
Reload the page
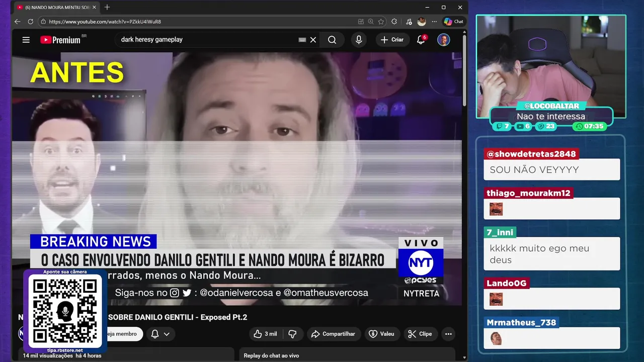click(x=31, y=22)
